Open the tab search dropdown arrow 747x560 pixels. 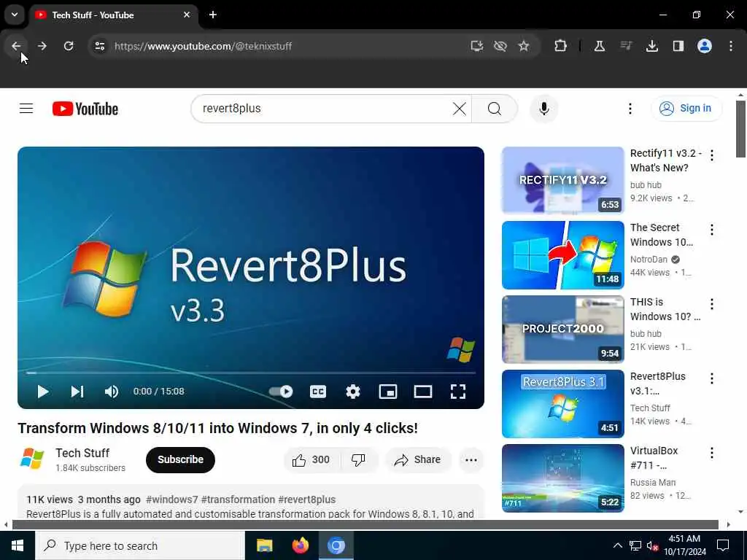(15, 15)
